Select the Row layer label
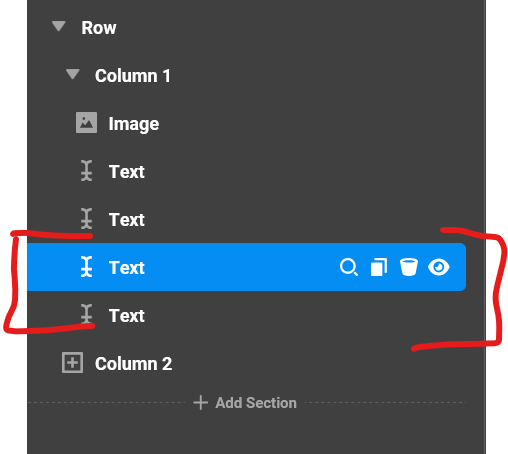The image size is (508, 454). [x=99, y=27]
